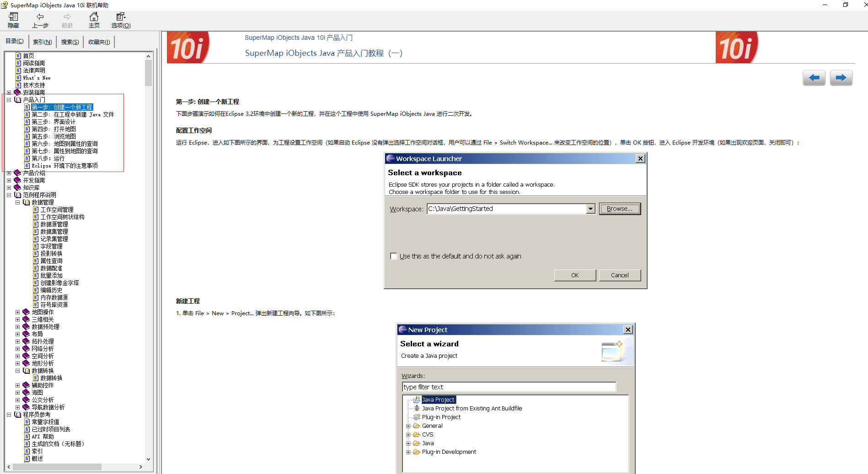Click the book icon beside 安装指南
The image size is (868, 474).
(17, 92)
